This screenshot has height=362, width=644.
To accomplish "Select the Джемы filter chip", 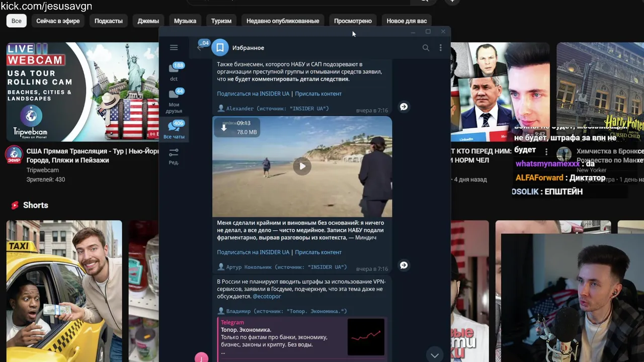I will pos(148,21).
